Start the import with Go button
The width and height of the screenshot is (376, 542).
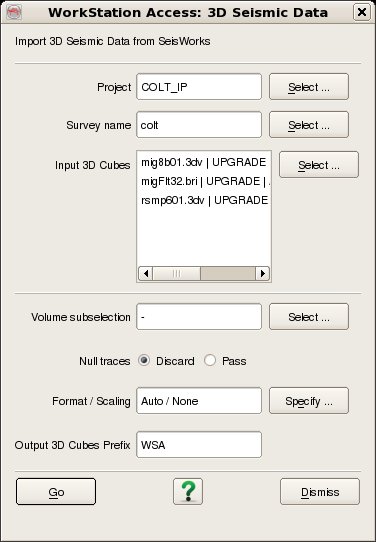coord(56,492)
